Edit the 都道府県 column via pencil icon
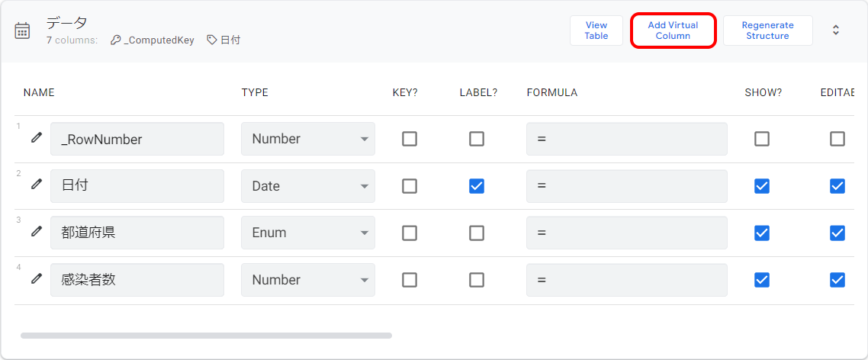Image resolution: width=868 pixels, height=360 pixels. tap(37, 231)
